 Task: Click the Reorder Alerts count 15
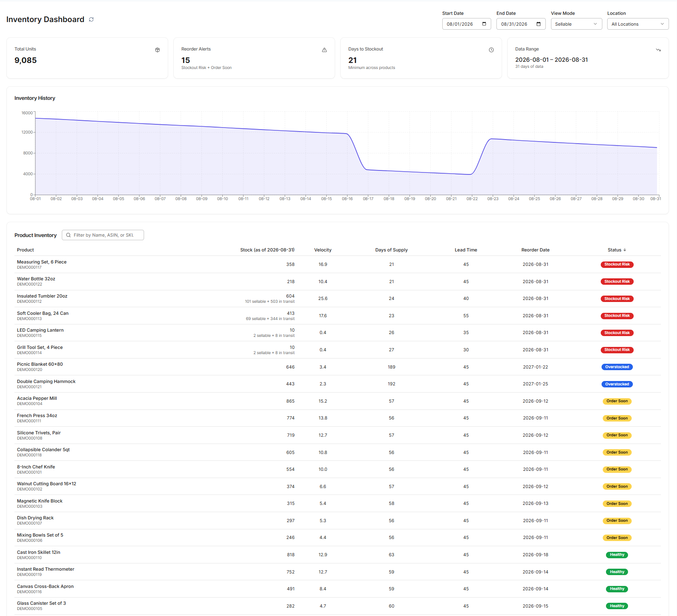tap(186, 60)
